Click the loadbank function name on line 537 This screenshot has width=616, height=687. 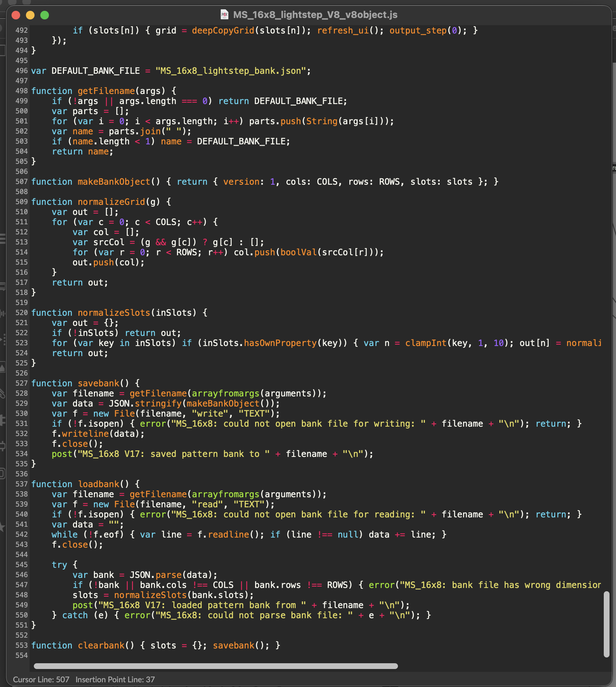(x=98, y=484)
